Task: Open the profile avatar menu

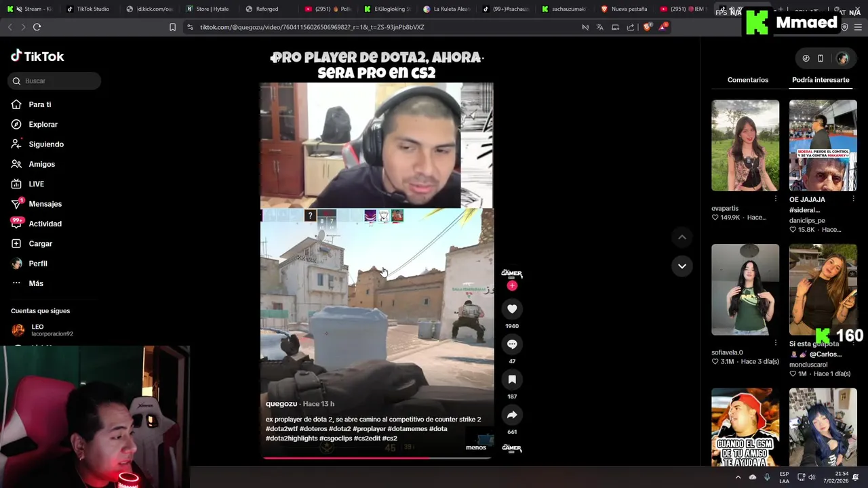Action: (x=842, y=58)
